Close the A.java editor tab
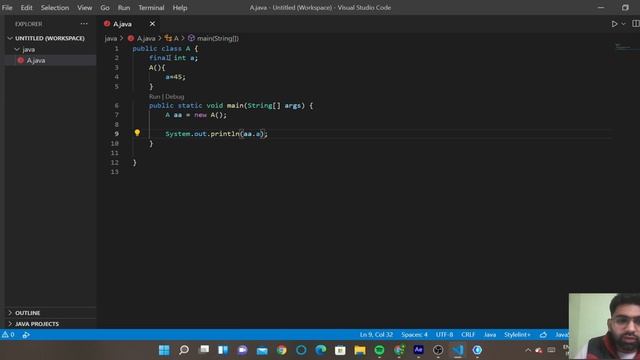The width and height of the screenshot is (640, 360). (x=152, y=24)
